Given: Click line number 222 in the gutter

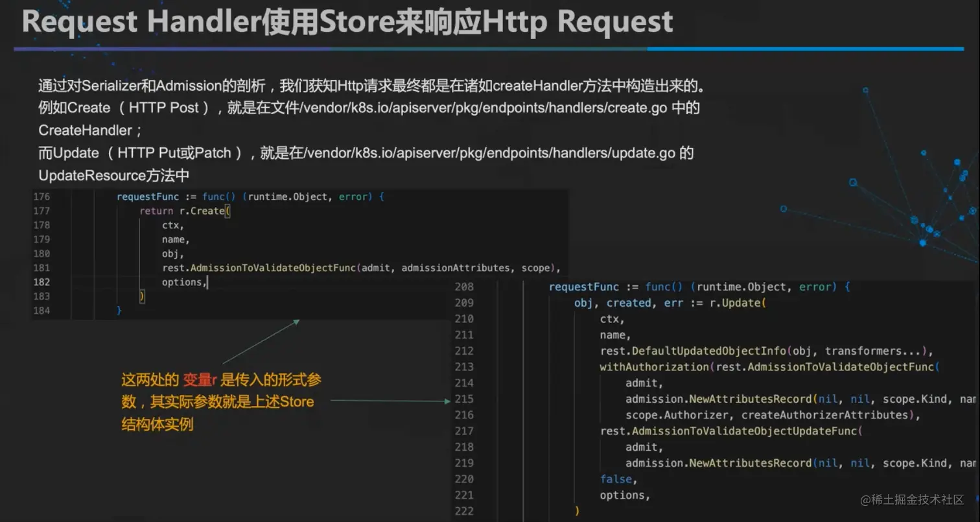Looking at the screenshot, I should click(464, 511).
